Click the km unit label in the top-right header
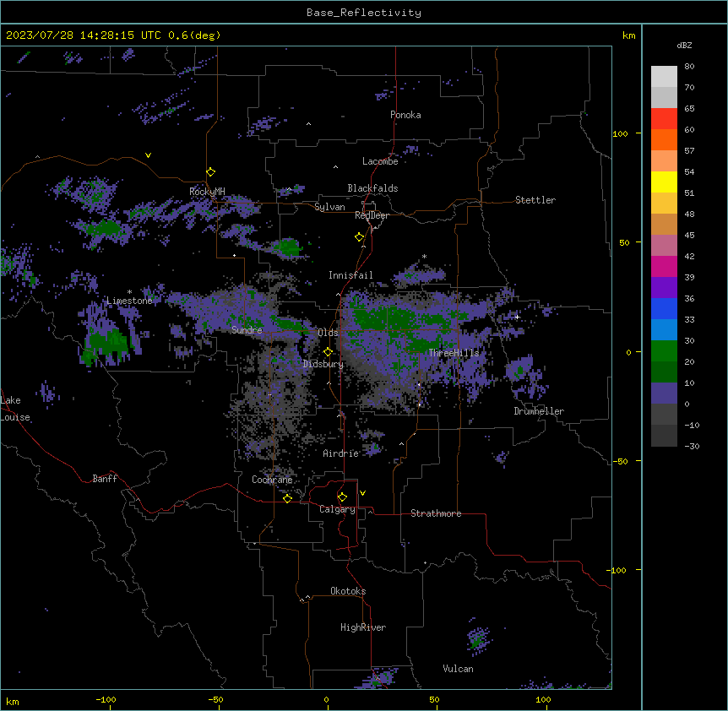 [x=629, y=35]
